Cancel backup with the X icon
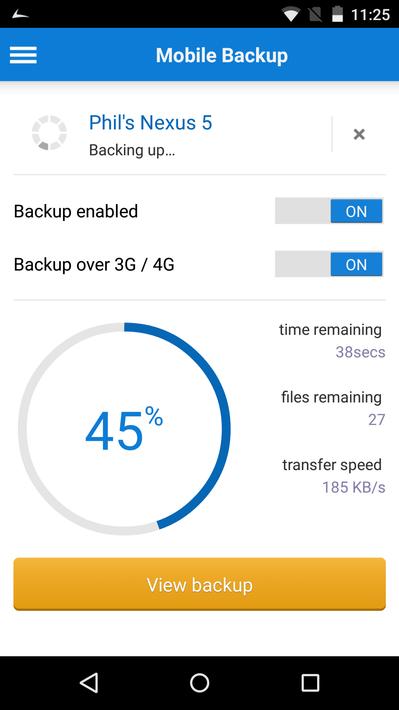Screen dimensions: 399x710 pos(359,134)
